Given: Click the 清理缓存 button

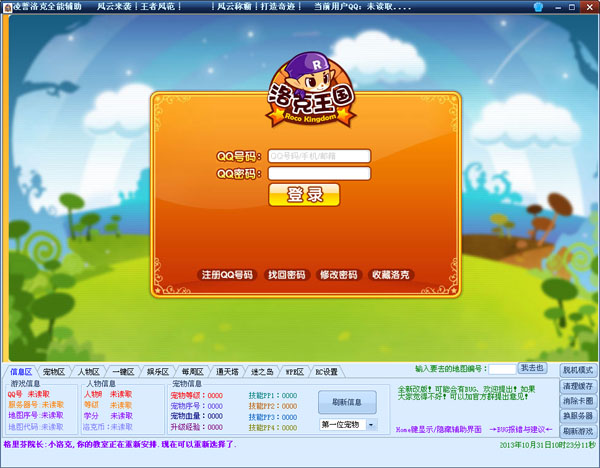Looking at the screenshot, I should (x=578, y=386).
